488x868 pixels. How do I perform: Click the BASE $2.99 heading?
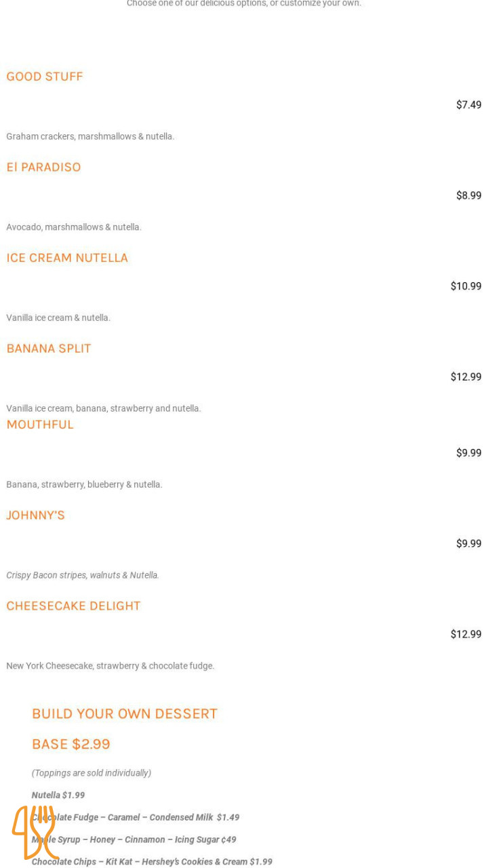[71, 744]
